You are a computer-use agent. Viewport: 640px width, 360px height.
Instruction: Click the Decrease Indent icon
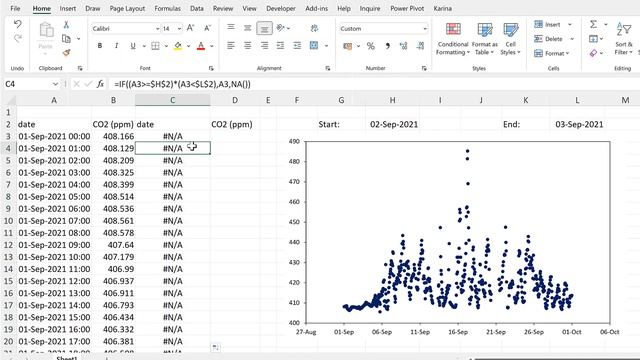tap(280, 46)
